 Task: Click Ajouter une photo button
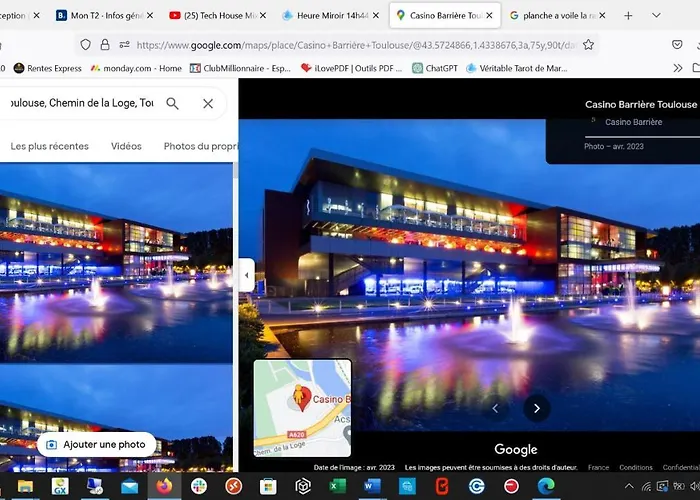[96, 445]
